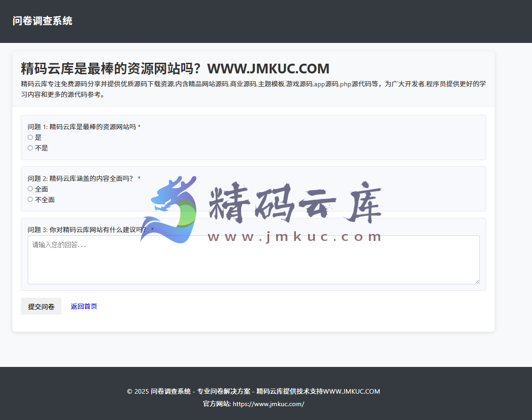Choose the 全面 radio option
Image resolution: width=532 pixels, height=420 pixels.
(30, 189)
